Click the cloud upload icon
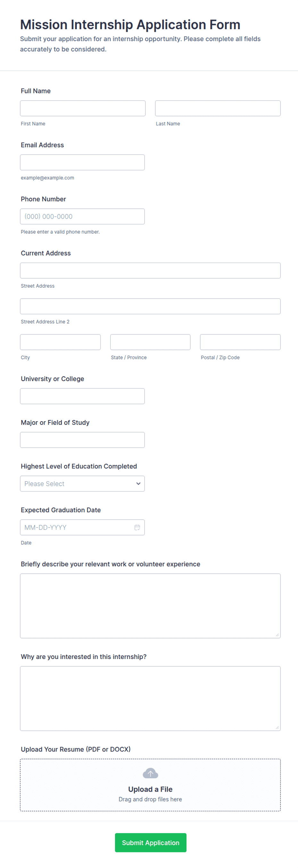 pos(150,773)
